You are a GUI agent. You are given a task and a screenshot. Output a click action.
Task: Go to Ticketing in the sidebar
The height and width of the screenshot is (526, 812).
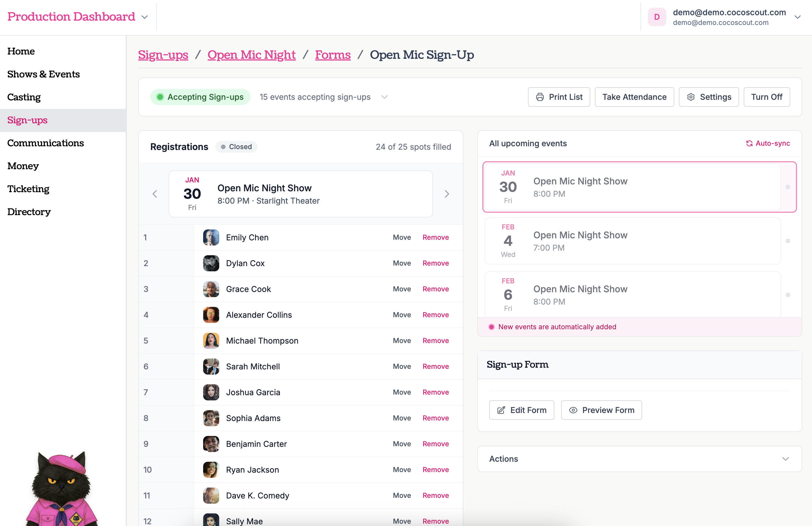click(x=28, y=189)
